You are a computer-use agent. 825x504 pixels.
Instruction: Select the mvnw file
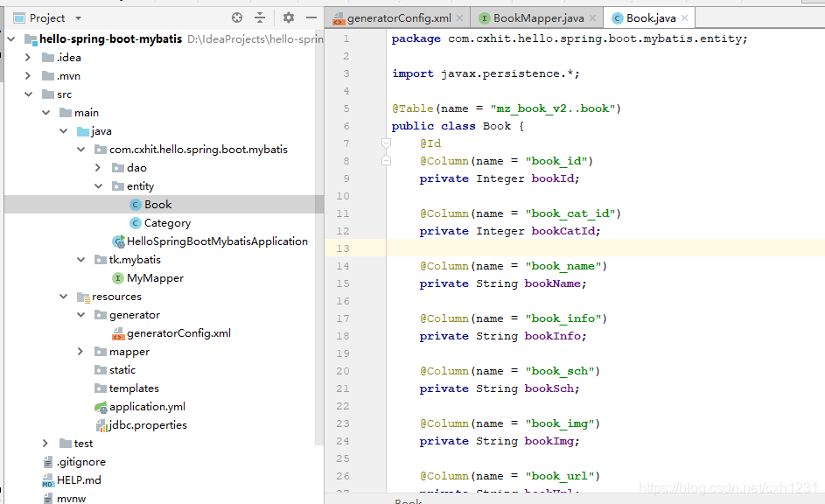[x=71, y=498]
